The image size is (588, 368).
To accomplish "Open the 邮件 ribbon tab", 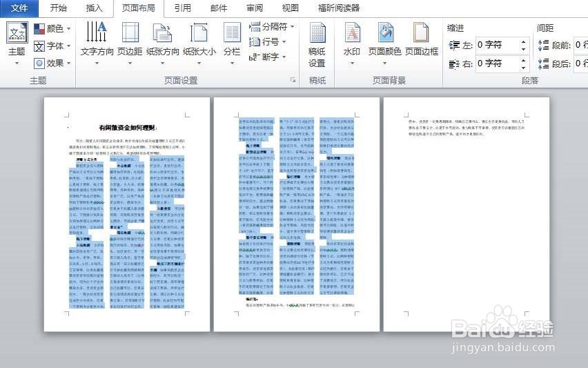I will coord(219,8).
